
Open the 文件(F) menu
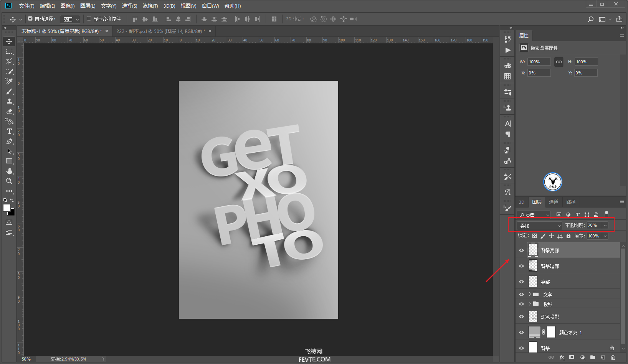[26, 6]
